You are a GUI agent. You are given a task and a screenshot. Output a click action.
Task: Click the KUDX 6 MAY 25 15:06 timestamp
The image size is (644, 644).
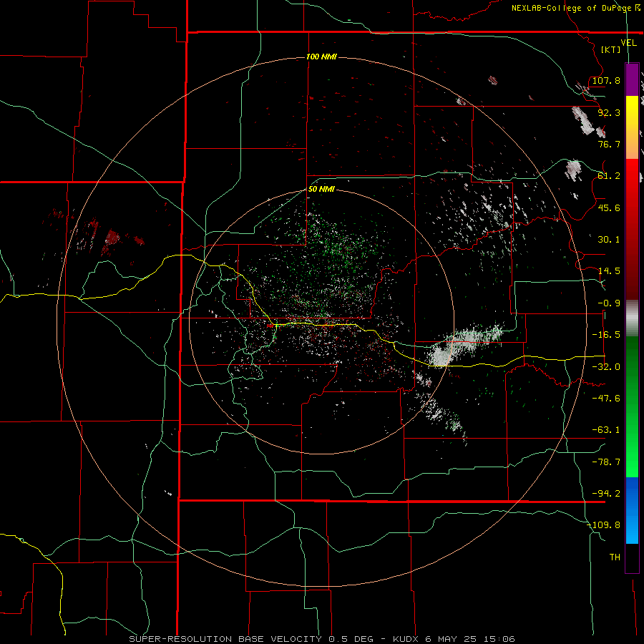pos(454,639)
